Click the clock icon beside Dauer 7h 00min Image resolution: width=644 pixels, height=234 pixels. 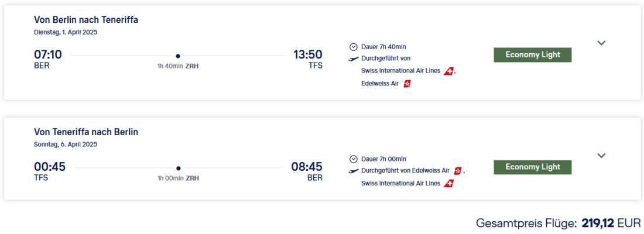(353, 159)
